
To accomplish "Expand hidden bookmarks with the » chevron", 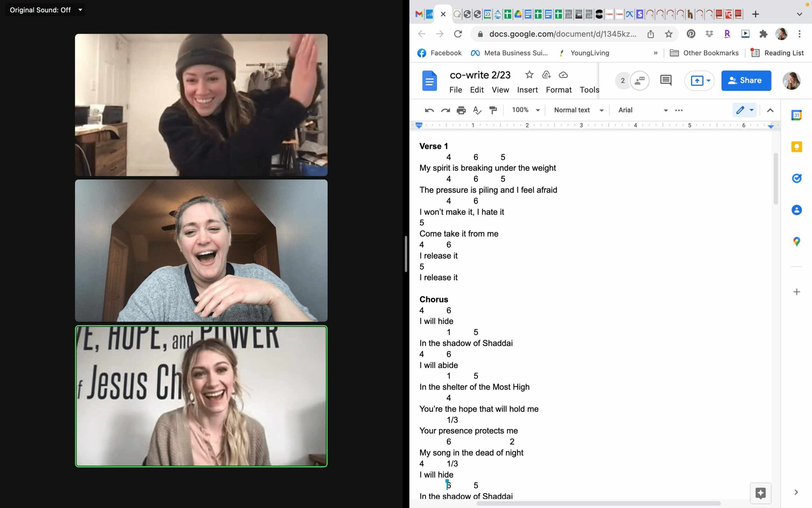I will [x=655, y=53].
